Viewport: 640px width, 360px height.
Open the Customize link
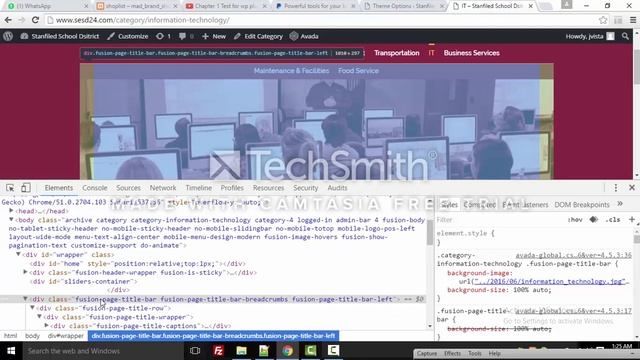coord(128,36)
